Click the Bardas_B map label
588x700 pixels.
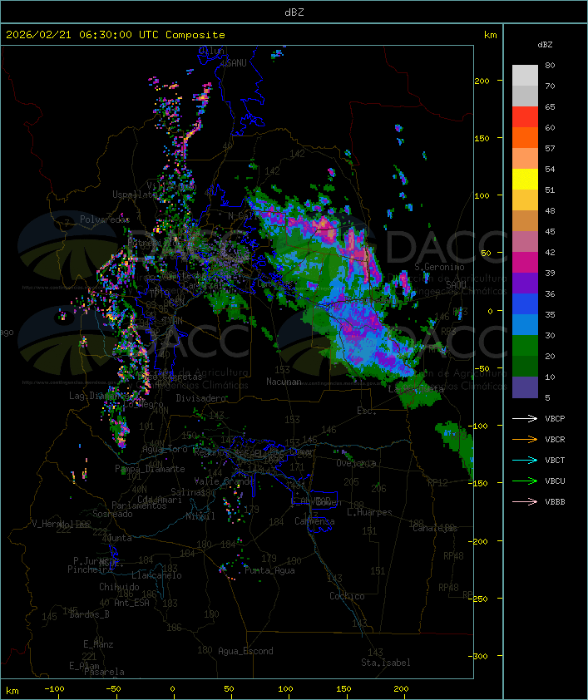tap(90, 614)
